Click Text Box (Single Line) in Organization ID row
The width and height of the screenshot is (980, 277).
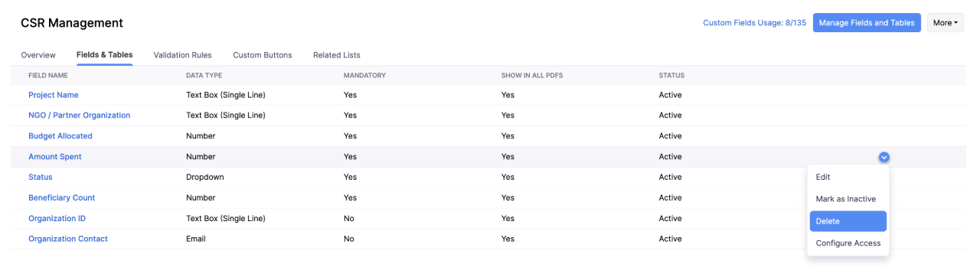(x=226, y=218)
